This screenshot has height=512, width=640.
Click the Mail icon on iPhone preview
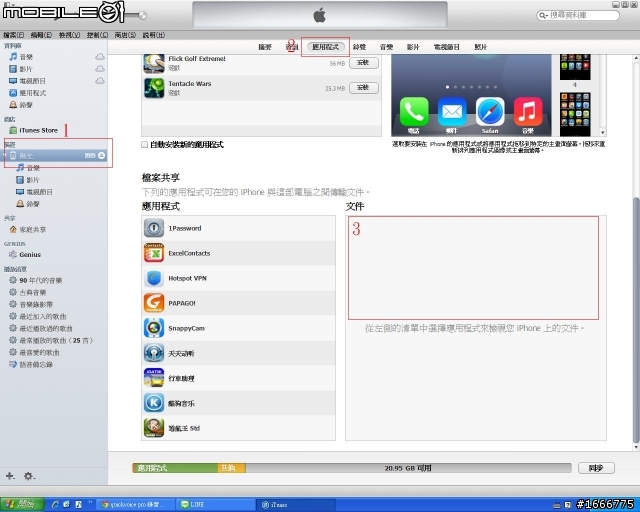pos(452,111)
